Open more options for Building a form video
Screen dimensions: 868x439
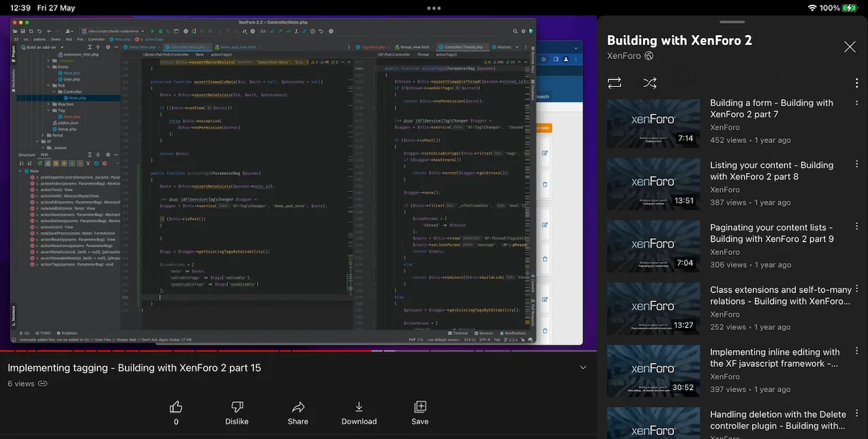pyautogui.click(x=857, y=103)
